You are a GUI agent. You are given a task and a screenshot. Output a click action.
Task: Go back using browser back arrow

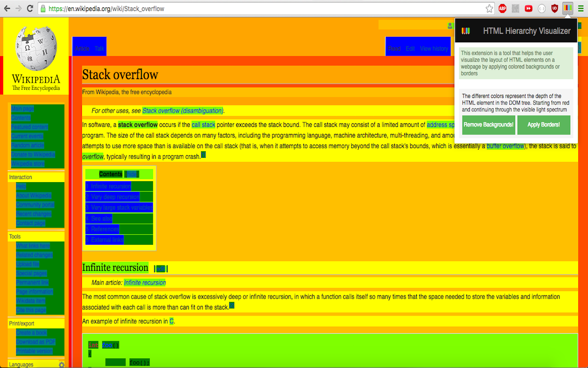point(7,8)
